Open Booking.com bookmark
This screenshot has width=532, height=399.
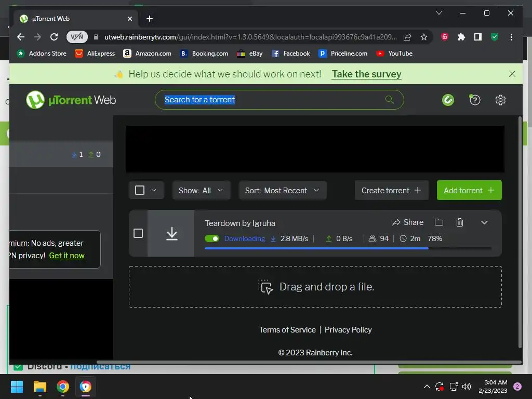[x=204, y=54]
